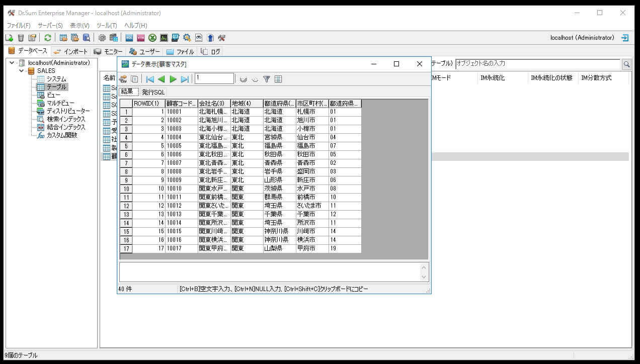Viewport: 640px width, 364px height.
Task: Expand the SALES node in the tree
Action: 21,70
